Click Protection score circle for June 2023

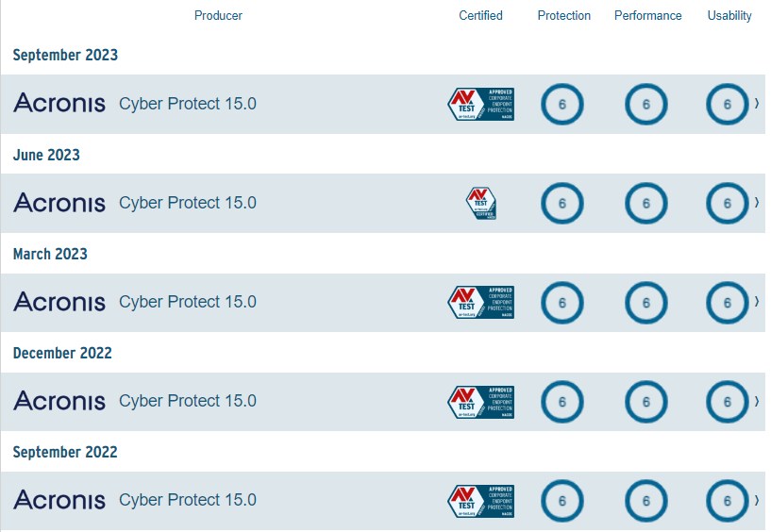pyautogui.click(x=562, y=204)
